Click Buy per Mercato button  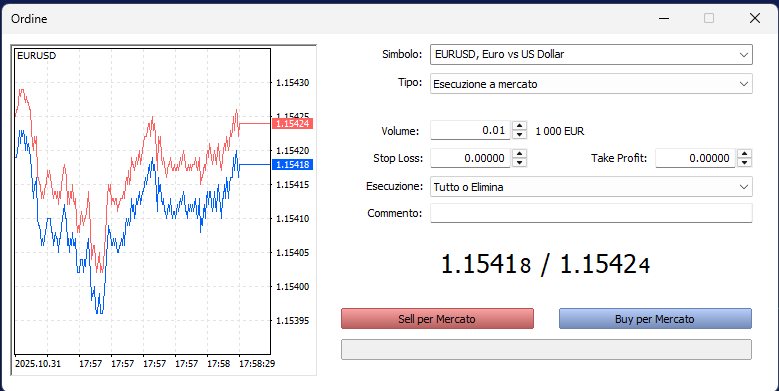tap(655, 319)
